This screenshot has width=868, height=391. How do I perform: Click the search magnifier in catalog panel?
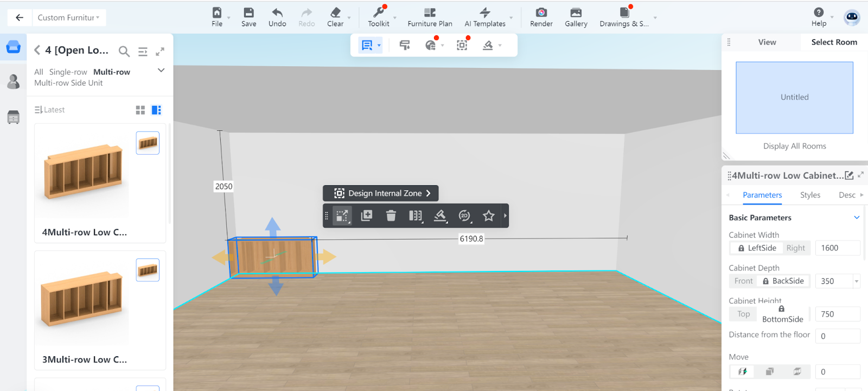(x=124, y=52)
